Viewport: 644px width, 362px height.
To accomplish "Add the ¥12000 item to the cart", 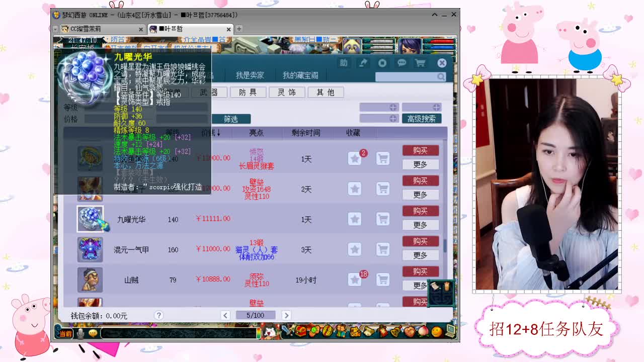I will pyautogui.click(x=383, y=189).
